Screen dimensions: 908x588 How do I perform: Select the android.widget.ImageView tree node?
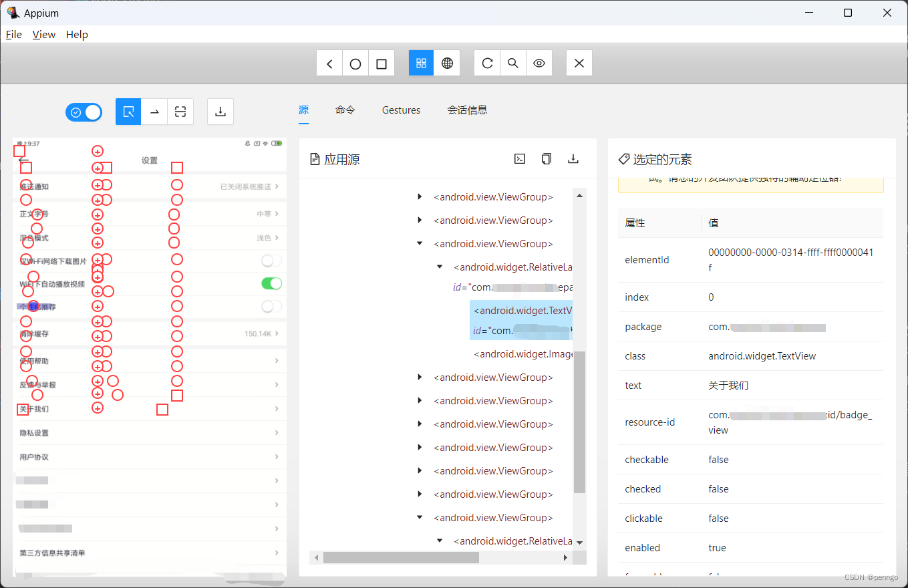[523, 354]
